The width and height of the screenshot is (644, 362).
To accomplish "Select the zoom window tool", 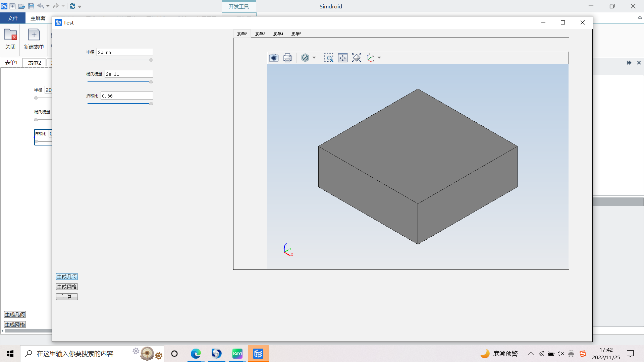I will [x=329, y=58].
